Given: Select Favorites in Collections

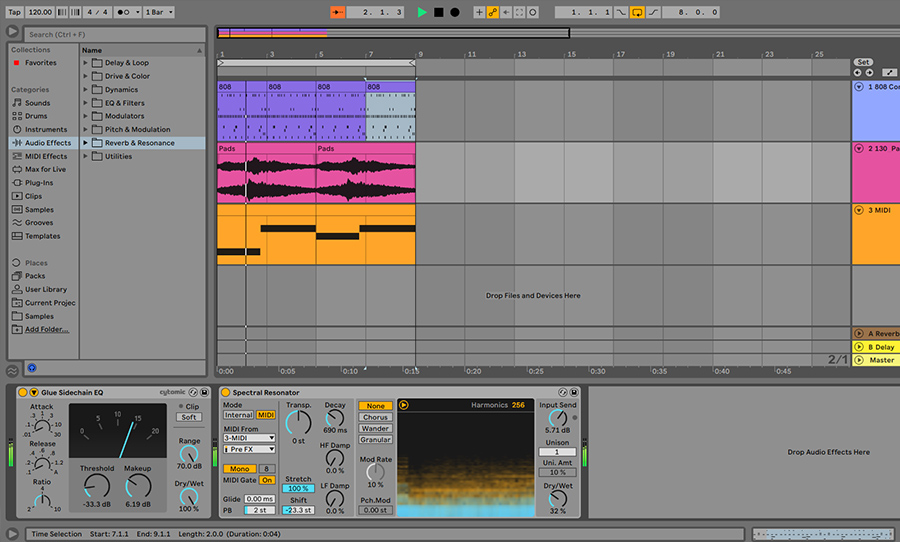Looking at the screenshot, I should [x=40, y=63].
